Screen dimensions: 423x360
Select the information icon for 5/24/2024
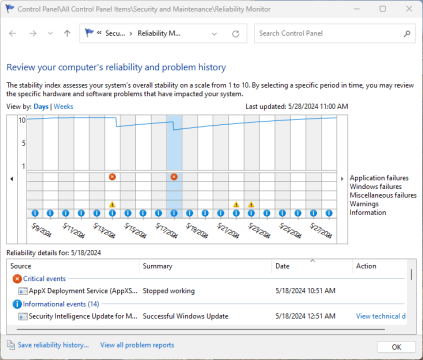click(267, 213)
